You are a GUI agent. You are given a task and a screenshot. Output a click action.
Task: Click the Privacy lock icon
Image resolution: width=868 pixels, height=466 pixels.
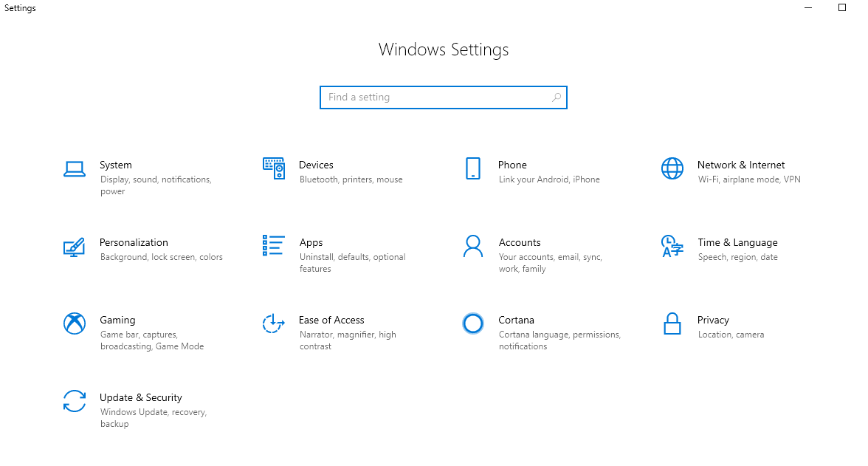pos(672,323)
